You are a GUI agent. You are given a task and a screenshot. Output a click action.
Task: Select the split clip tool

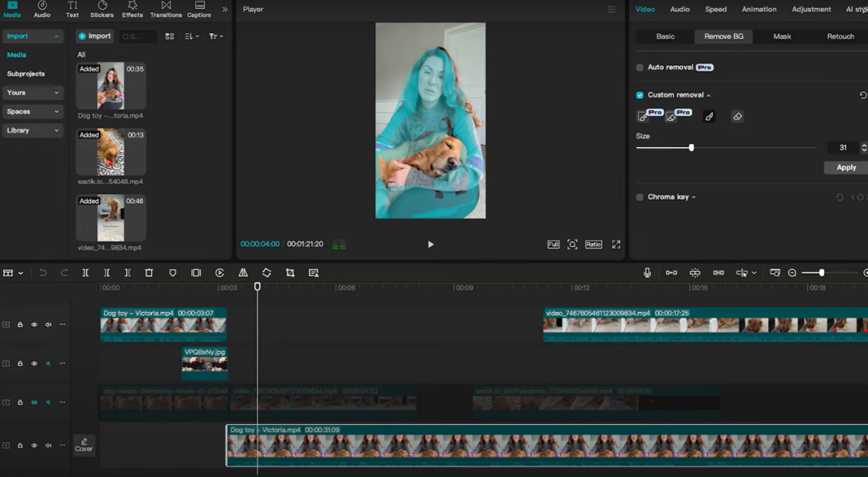tap(85, 273)
